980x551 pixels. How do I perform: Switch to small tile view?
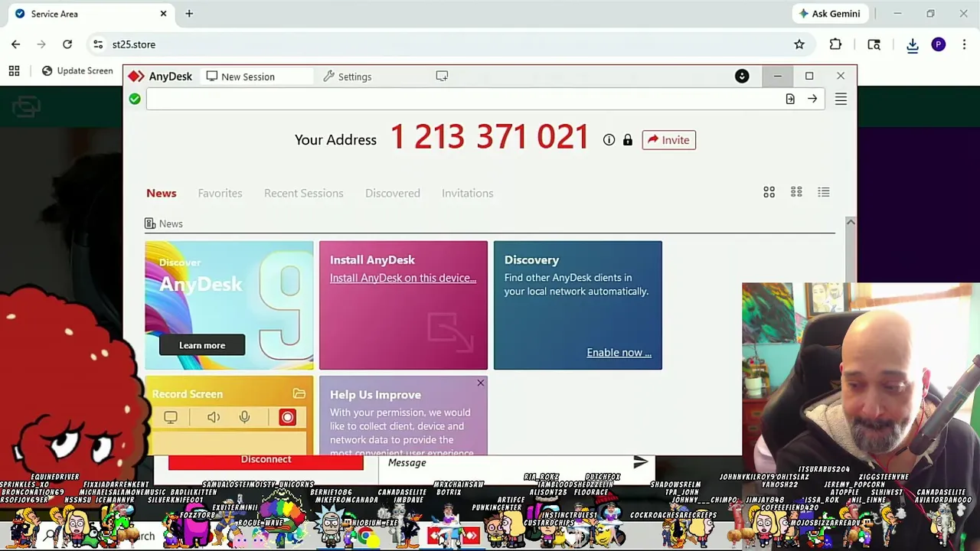(796, 192)
